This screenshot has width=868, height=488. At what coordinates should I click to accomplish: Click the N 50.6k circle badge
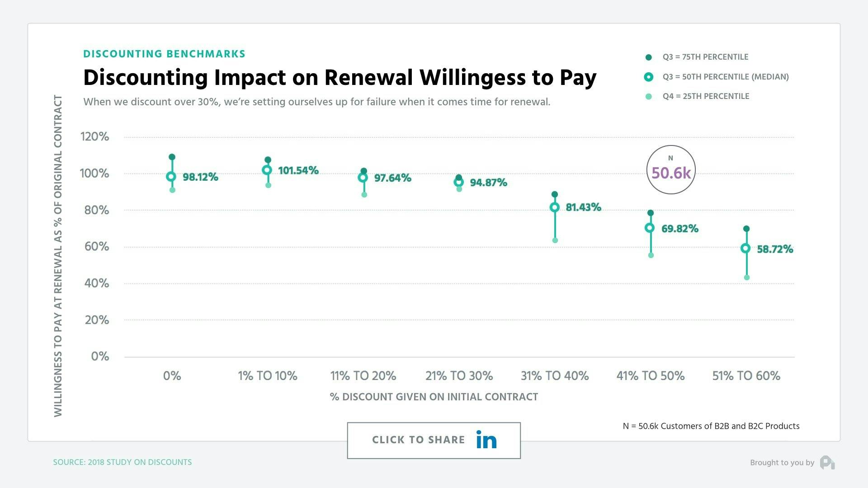[670, 169]
